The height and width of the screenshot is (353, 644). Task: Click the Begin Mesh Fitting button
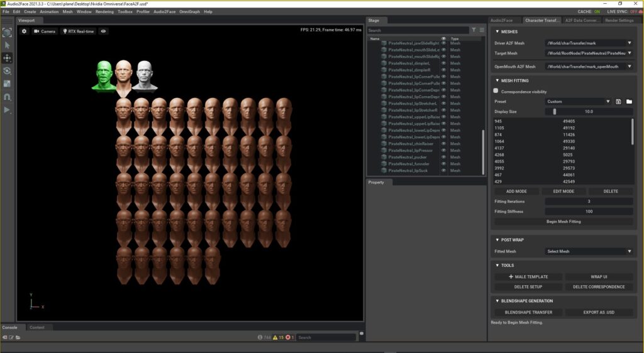(563, 222)
